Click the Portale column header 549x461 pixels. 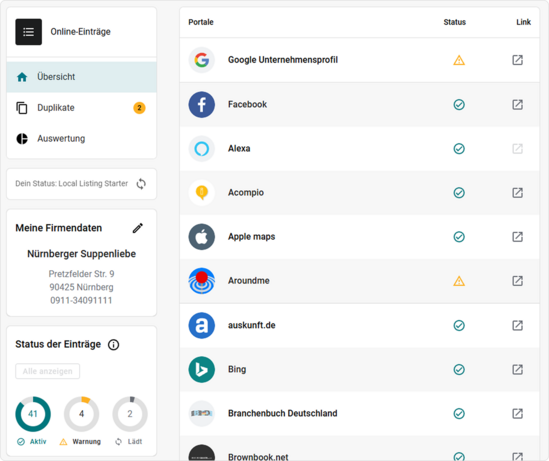tap(201, 22)
